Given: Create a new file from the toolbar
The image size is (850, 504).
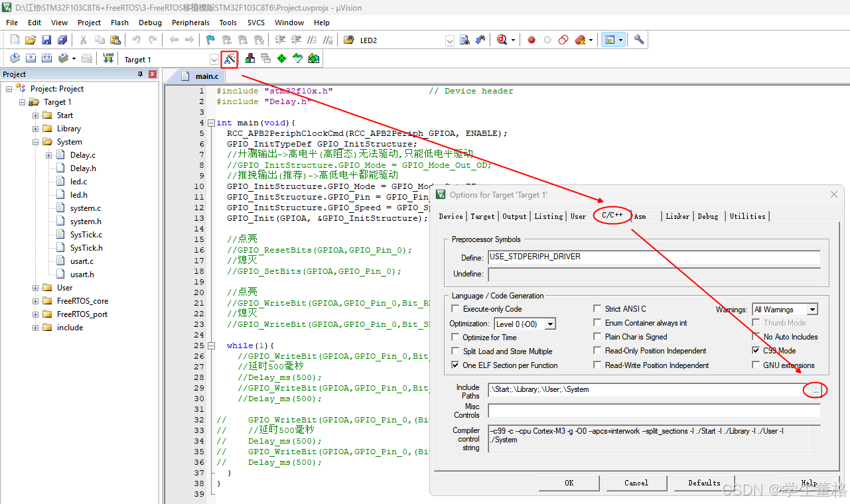Looking at the screenshot, I should tap(15, 40).
